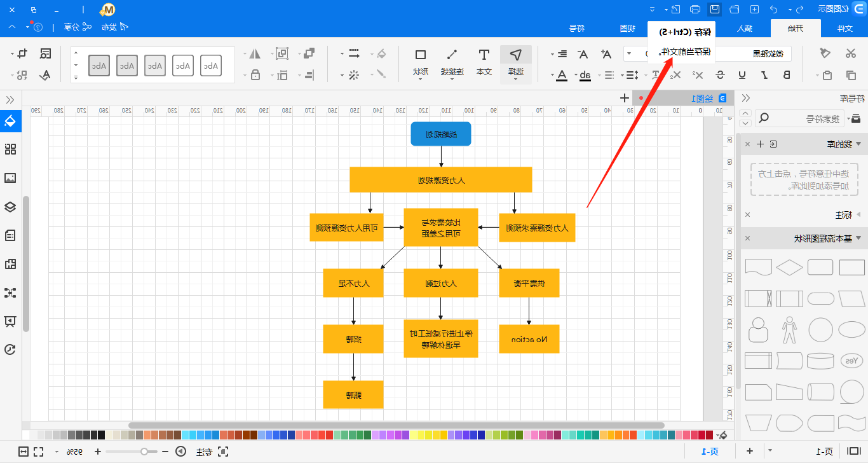Toggle Italic formatting

[764, 75]
